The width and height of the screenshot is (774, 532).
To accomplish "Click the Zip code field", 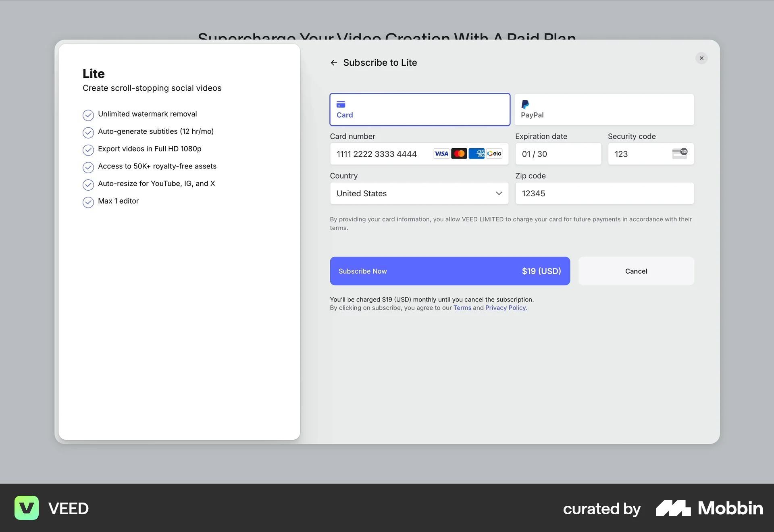I will click(x=604, y=193).
